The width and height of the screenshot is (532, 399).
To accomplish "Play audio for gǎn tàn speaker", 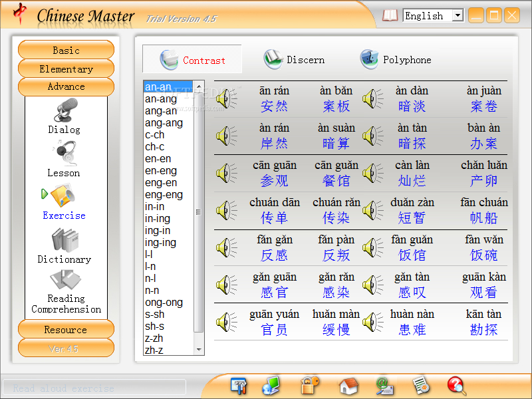I will [x=373, y=285].
